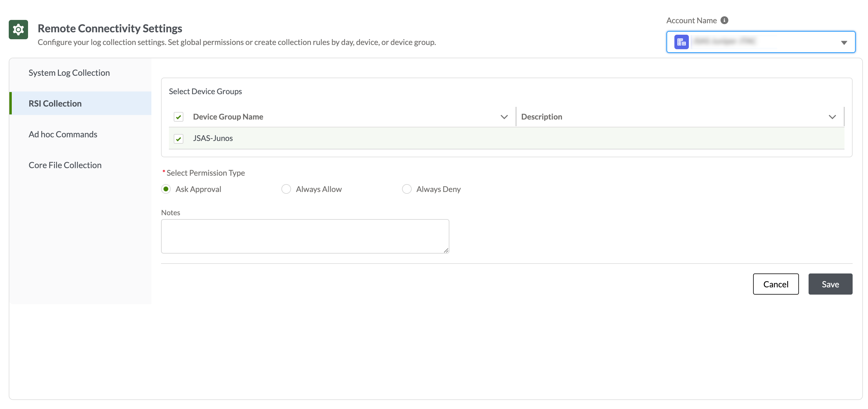Cancel the current changes
The image size is (868, 409).
(x=776, y=284)
